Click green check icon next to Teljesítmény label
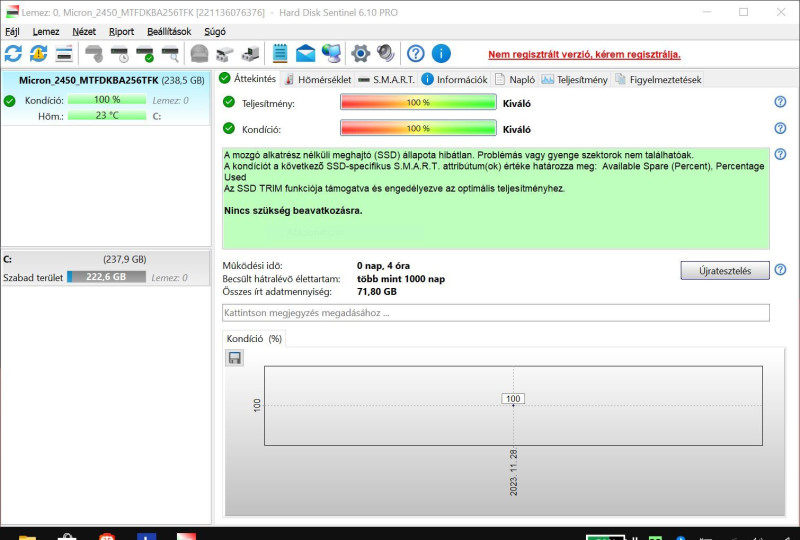The width and height of the screenshot is (800, 540). 229,102
